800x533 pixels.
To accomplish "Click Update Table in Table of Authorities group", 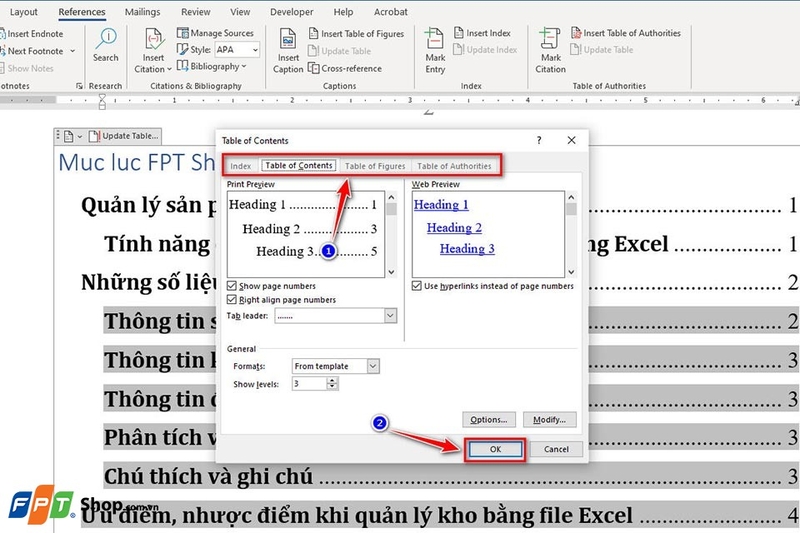I will (x=602, y=49).
